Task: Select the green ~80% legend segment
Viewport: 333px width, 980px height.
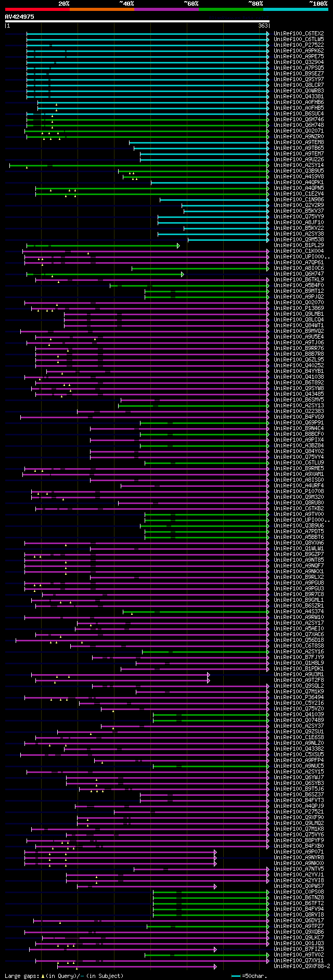Action: (x=231, y=9)
